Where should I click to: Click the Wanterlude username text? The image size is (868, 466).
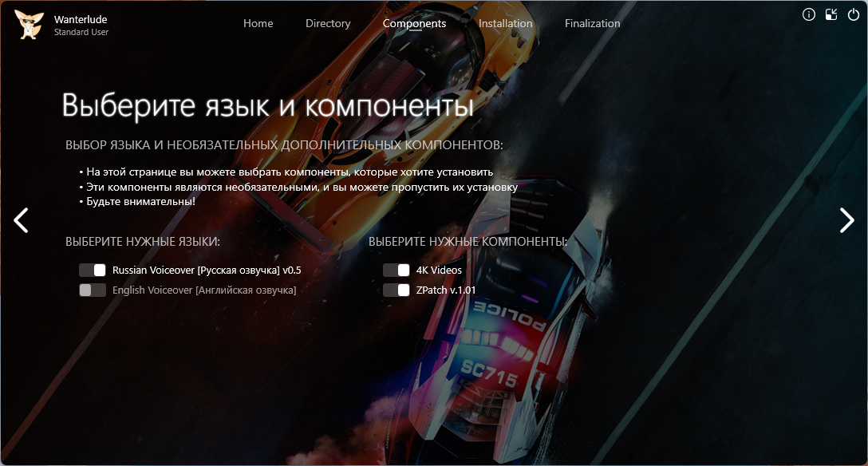click(x=81, y=19)
